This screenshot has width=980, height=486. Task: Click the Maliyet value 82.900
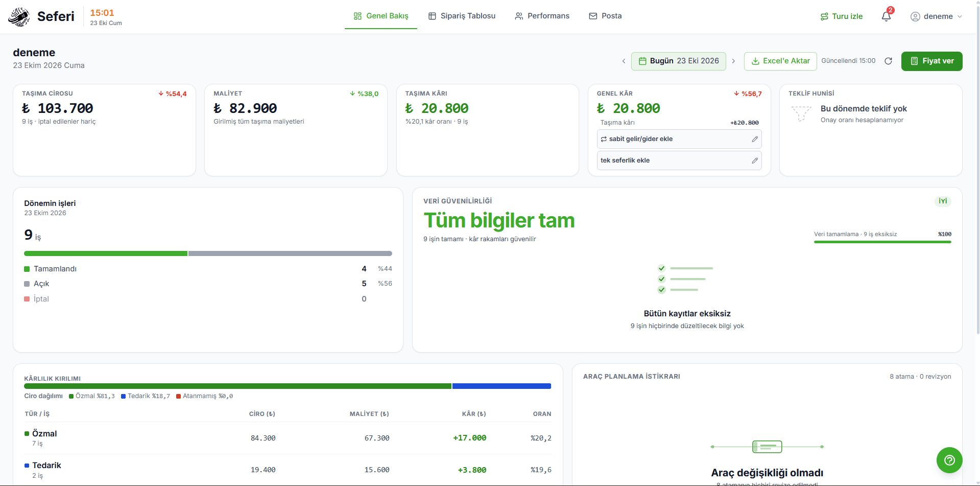point(246,108)
